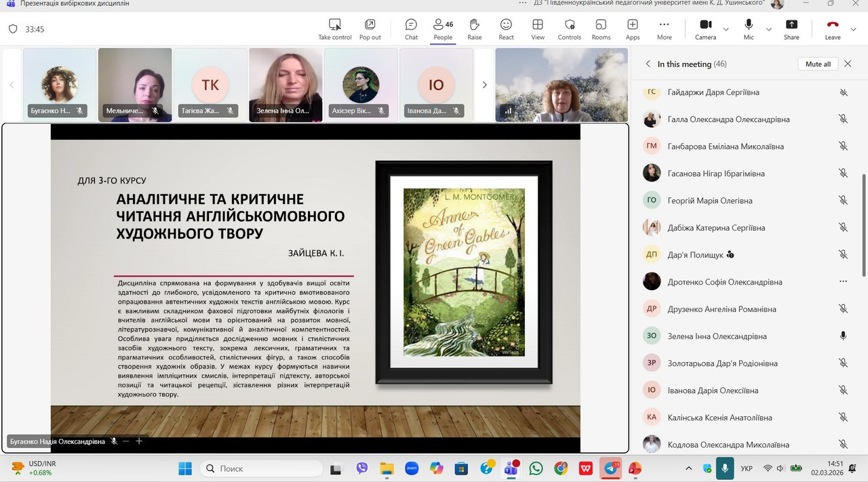868x482 pixels.
Task: Expand the Leave options dropdown arrow
Action: coord(854,29)
